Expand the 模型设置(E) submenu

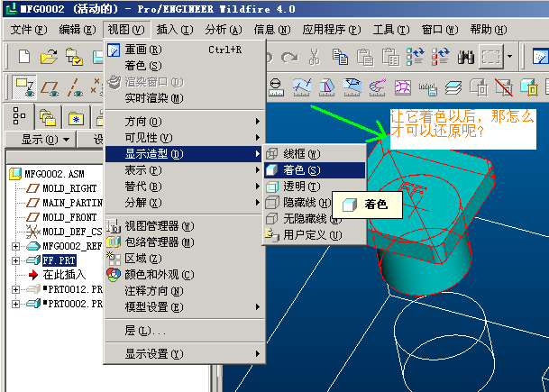point(185,307)
